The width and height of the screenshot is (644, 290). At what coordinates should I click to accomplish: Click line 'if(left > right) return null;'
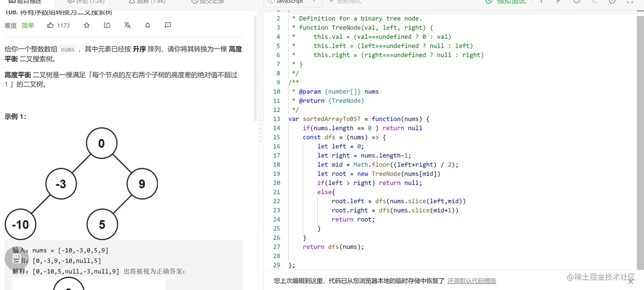(370, 183)
